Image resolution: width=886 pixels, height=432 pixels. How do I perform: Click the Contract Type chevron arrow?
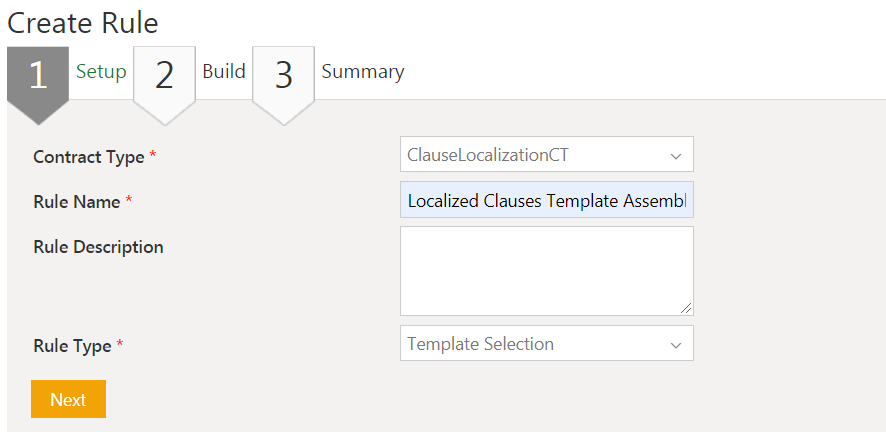click(676, 156)
